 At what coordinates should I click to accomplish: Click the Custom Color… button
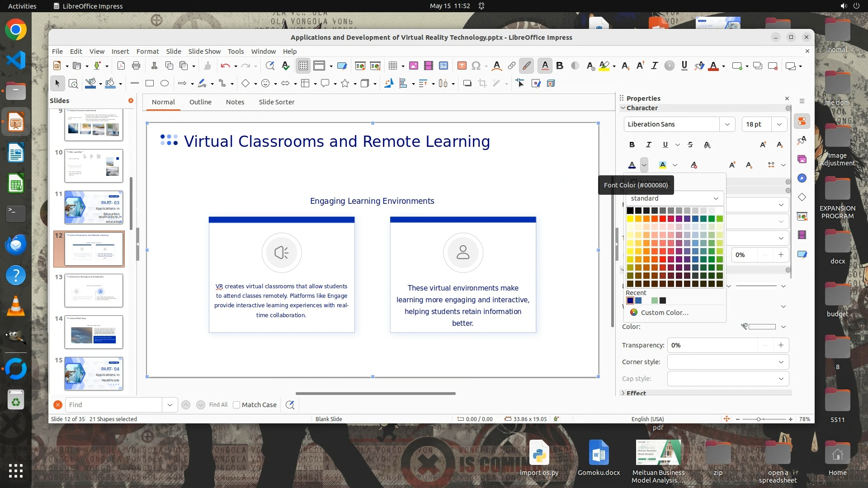(664, 313)
